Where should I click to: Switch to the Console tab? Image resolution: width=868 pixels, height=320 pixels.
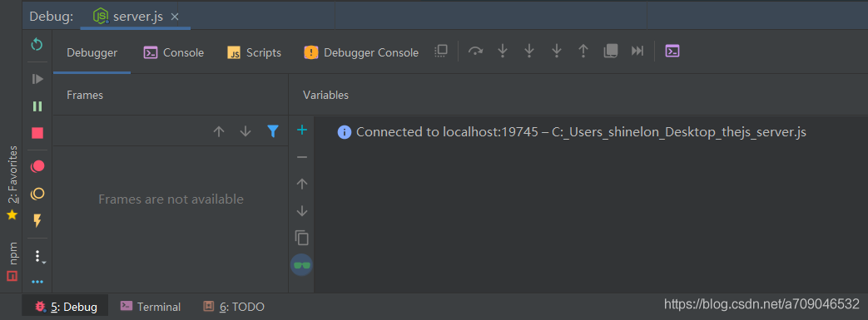tap(174, 52)
